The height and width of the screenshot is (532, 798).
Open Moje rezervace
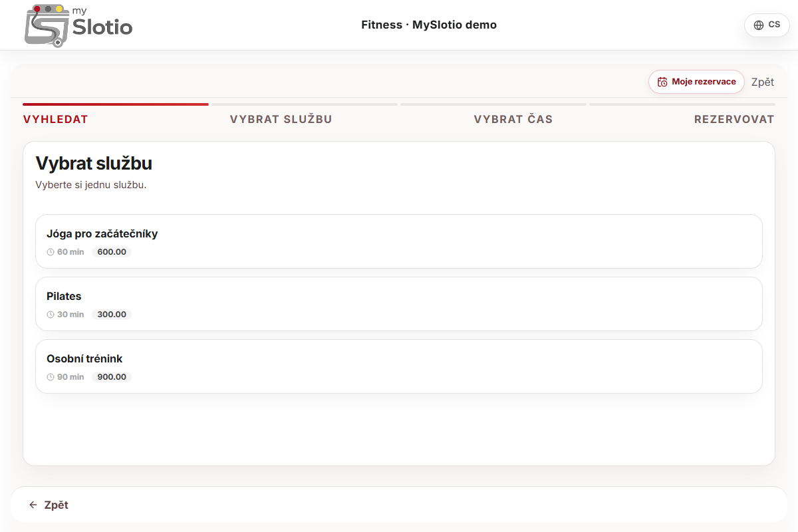tap(696, 82)
